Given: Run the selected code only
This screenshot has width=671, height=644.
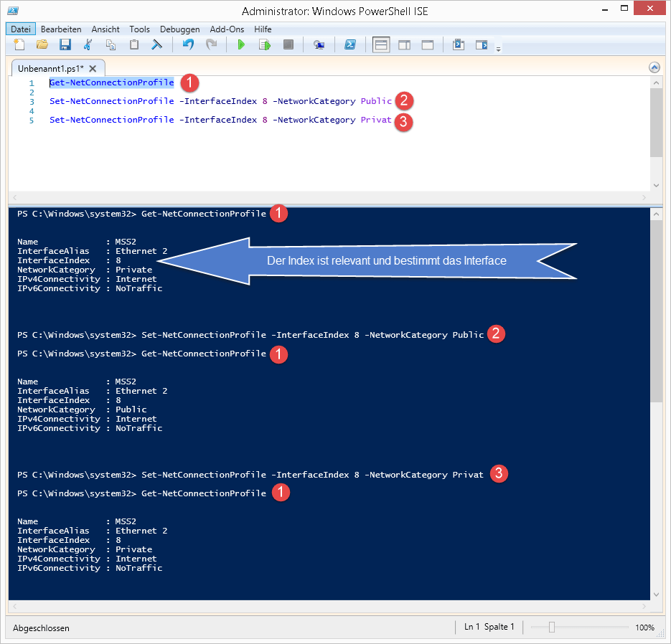Looking at the screenshot, I should (x=265, y=44).
